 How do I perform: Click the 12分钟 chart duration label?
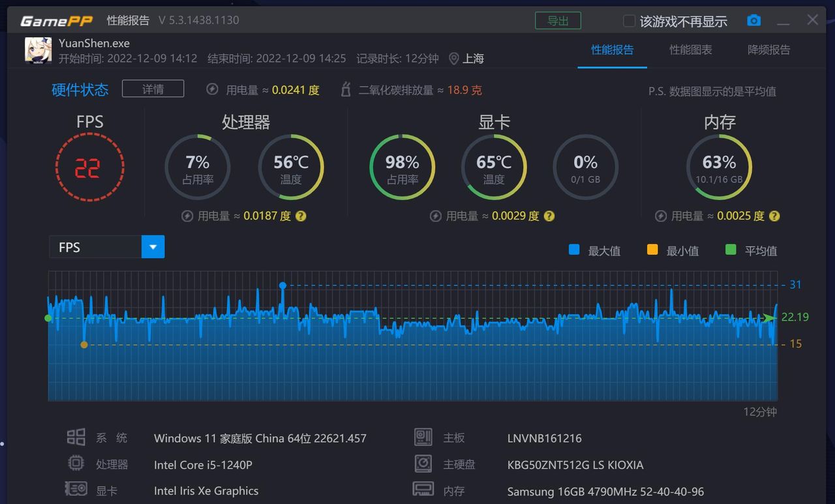(x=761, y=411)
